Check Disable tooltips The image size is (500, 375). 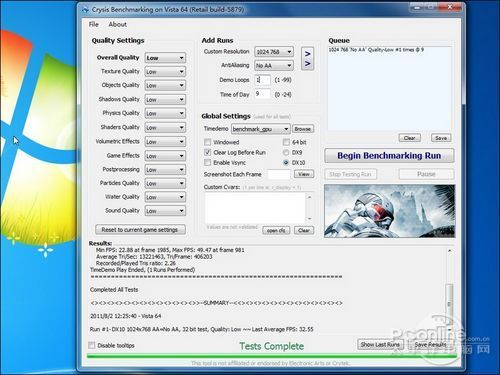point(92,345)
